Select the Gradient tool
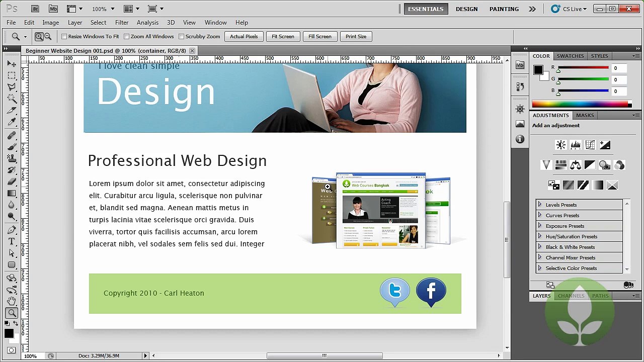Screen dimensions: 644x362 coord(12,194)
